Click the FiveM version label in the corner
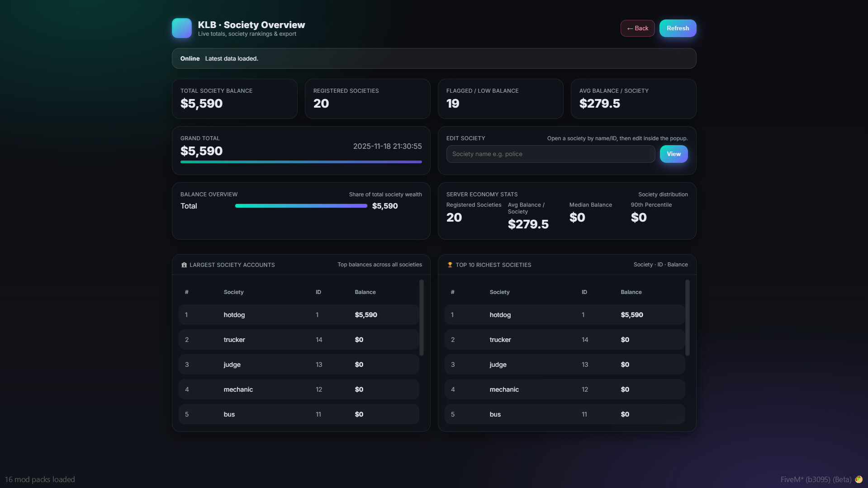Viewport: 868px width, 488px height. [x=816, y=479]
